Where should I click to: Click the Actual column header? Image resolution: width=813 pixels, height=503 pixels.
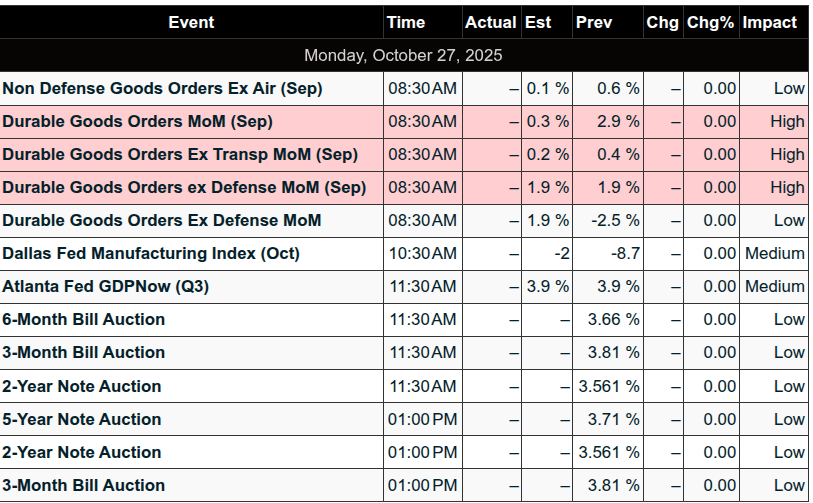coord(490,22)
